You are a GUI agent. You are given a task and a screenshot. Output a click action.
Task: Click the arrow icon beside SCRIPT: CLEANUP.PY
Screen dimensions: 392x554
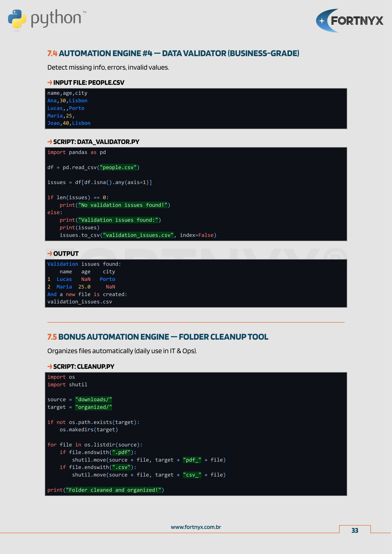[x=50, y=366]
